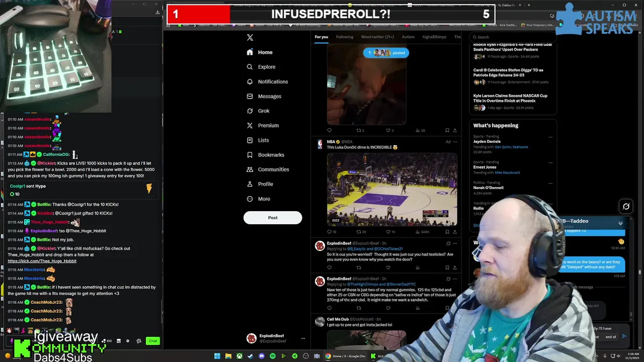Collapse the Taddeo message drawer

[620, 223]
